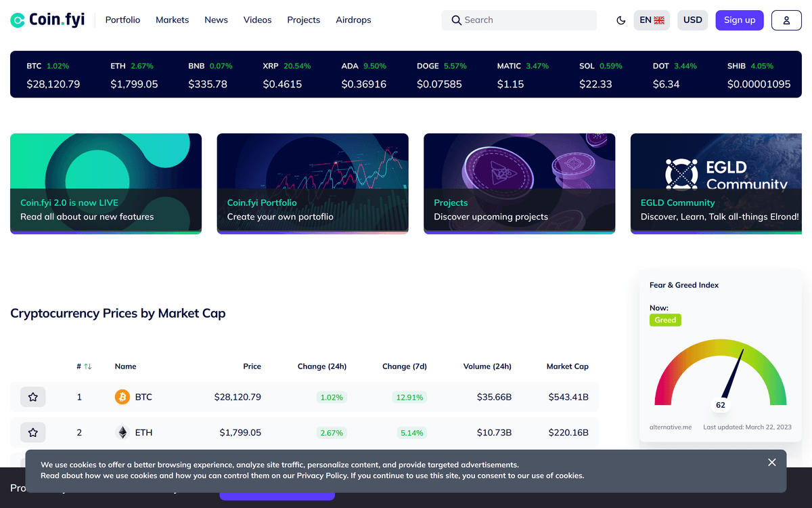Click the $35.66B volume value
The image size is (812, 508).
(x=494, y=397)
